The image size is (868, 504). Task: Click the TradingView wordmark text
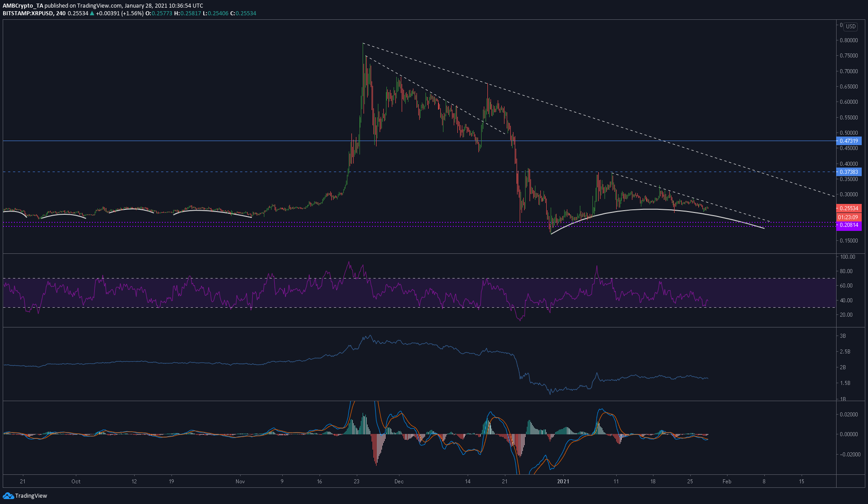pyautogui.click(x=31, y=496)
